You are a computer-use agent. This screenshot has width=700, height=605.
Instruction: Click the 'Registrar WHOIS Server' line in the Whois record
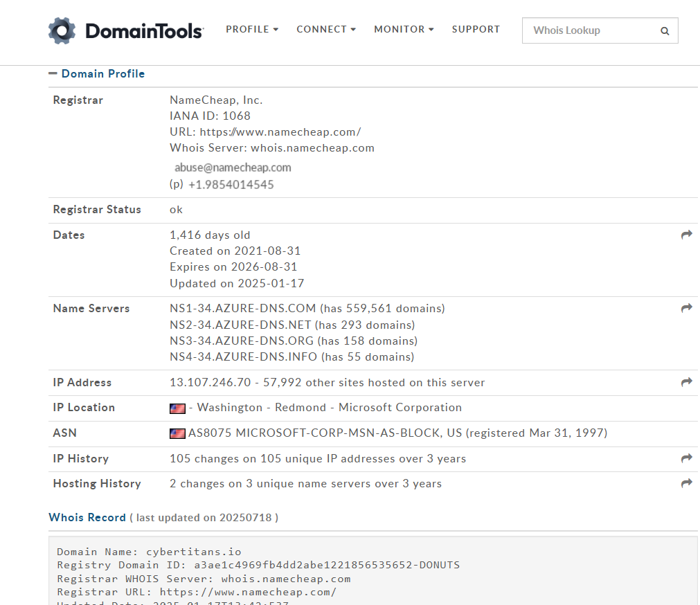[x=204, y=579]
